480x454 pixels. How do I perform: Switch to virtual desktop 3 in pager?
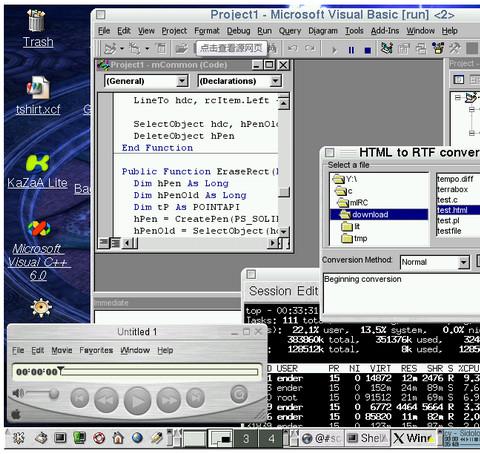coord(246,438)
